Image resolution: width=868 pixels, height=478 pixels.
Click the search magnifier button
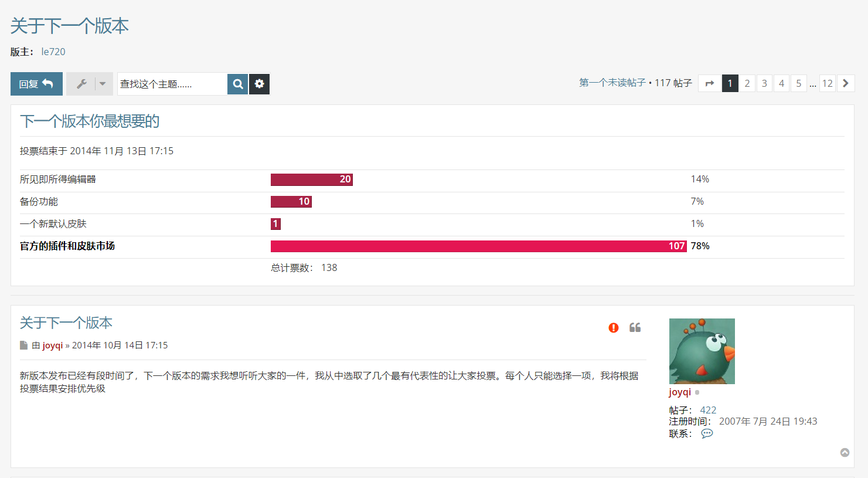point(238,84)
